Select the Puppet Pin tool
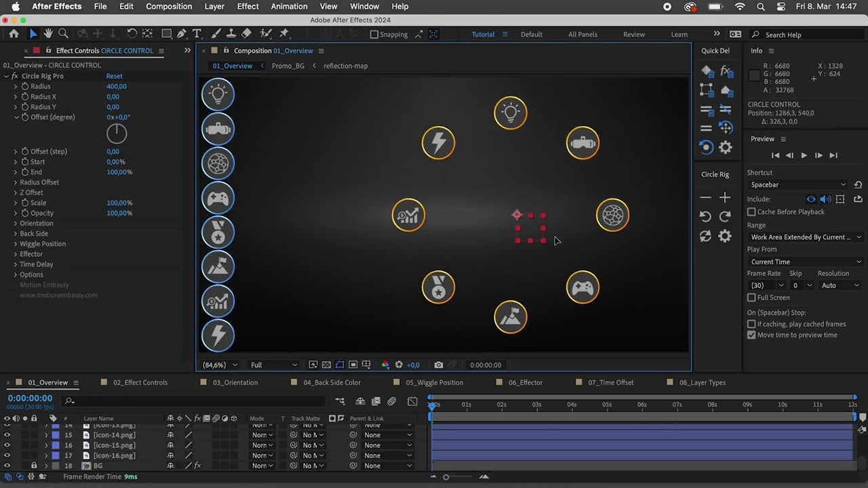868x488 pixels. pyautogui.click(x=284, y=34)
